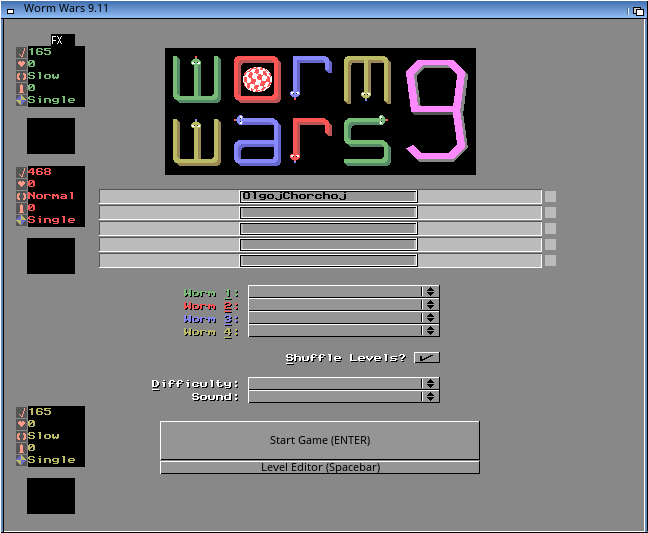Screen dimensions: 648x533
Task: Click the large pink 9 in logo
Action: point(436,110)
